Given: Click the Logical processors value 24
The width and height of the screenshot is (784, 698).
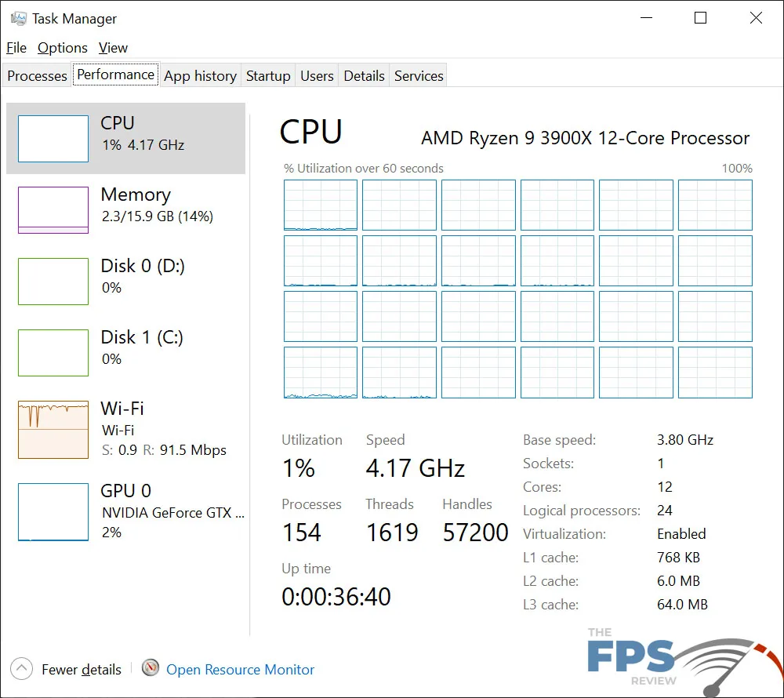Looking at the screenshot, I should [x=665, y=511].
